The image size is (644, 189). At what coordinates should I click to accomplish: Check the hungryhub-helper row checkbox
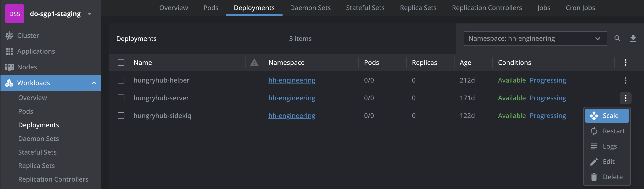pos(121,80)
